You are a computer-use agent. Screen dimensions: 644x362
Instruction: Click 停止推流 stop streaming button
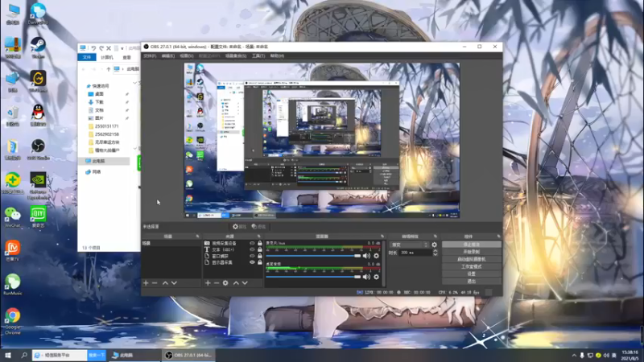[x=472, y=245]
